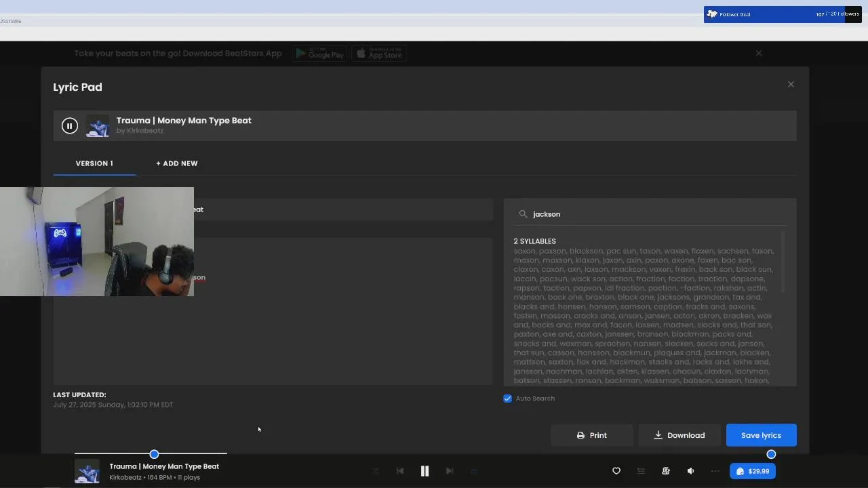Viewport: 868px width, 488px height.
Task: Open the App Store download badge
Action: pyautogui.click(x=379, y=54)
